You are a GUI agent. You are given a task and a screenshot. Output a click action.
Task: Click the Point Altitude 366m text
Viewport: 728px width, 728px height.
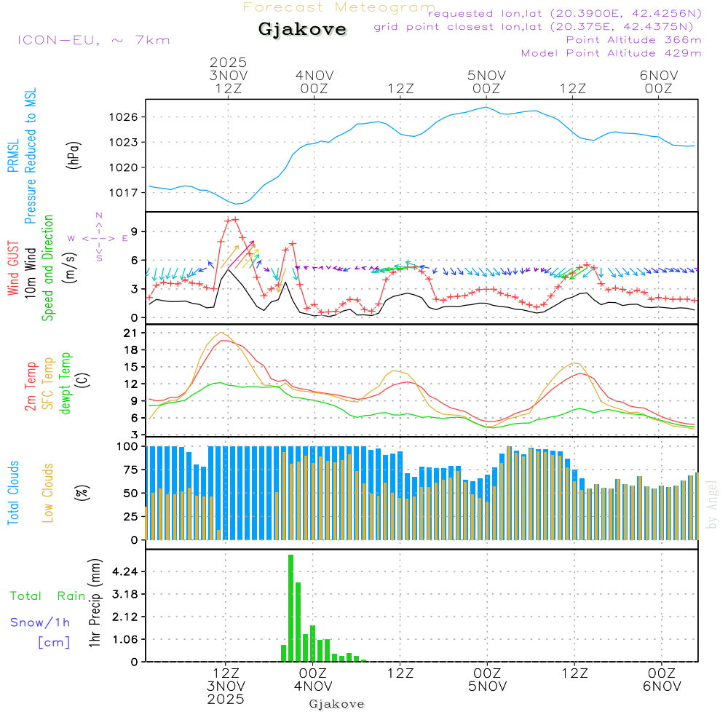pos(633,40)
